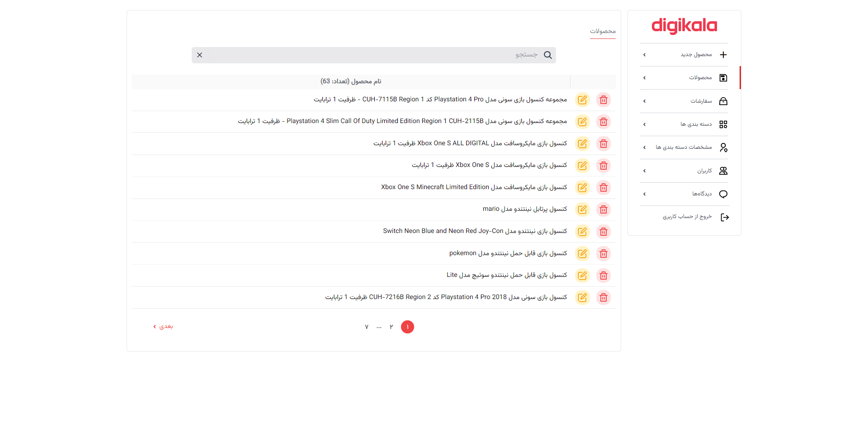Delete the Nintendo pokemon console product

(x=603, y=253)
